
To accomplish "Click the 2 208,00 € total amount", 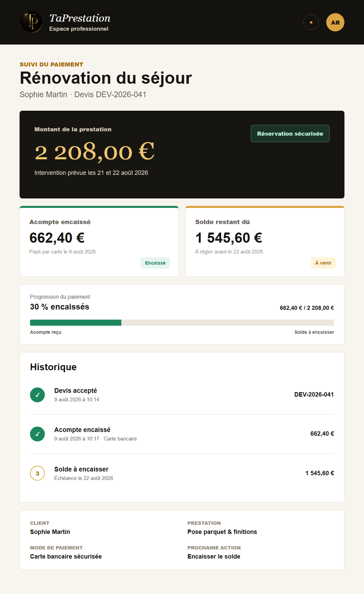I will [x=95, y=152].
